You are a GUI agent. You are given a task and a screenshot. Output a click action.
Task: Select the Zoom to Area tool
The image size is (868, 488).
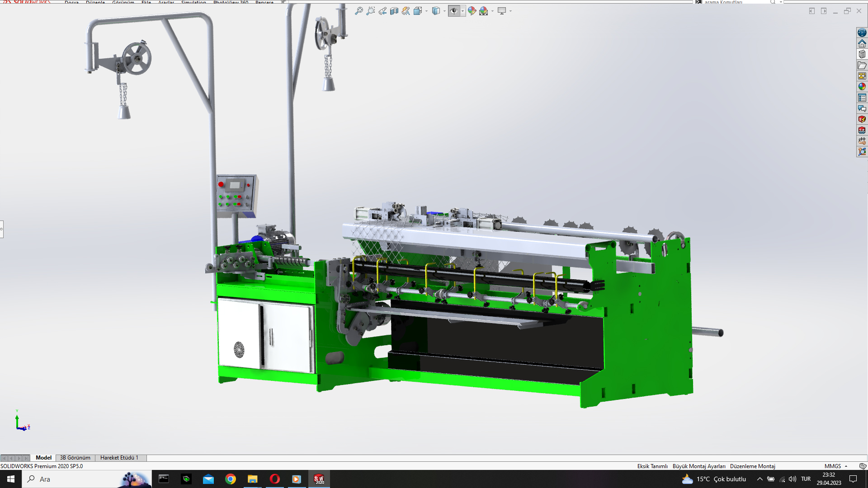pyautogui.click(x=370, y=11)
